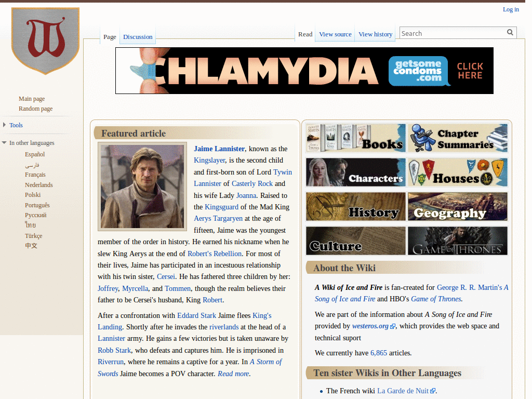Viewport: 532px width, 399px height.
Task: Select the Read tab
Action: click(x=305, y=34)
